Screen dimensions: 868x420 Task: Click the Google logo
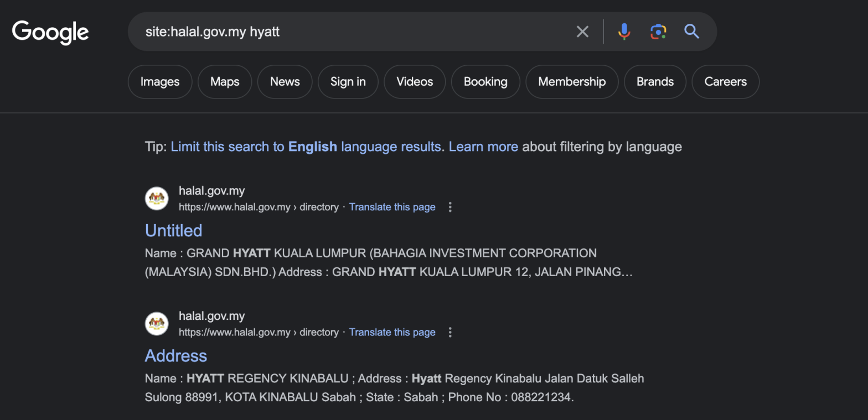(50, 32)
